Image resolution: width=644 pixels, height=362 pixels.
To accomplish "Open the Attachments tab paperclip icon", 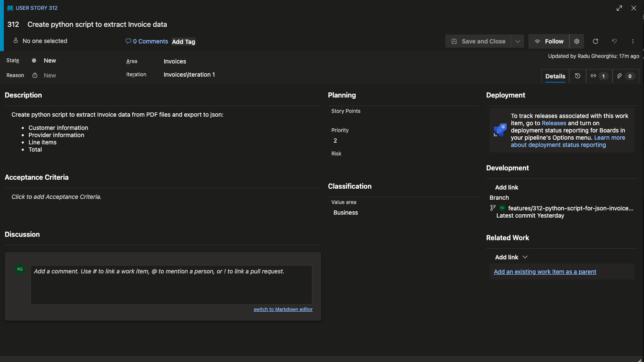I will pos(624,76).
